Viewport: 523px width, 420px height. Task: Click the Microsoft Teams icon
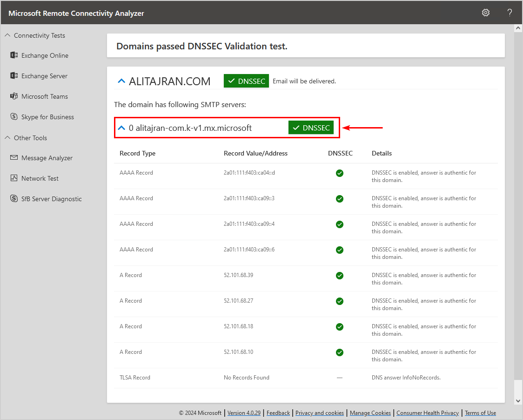[13, 96]
